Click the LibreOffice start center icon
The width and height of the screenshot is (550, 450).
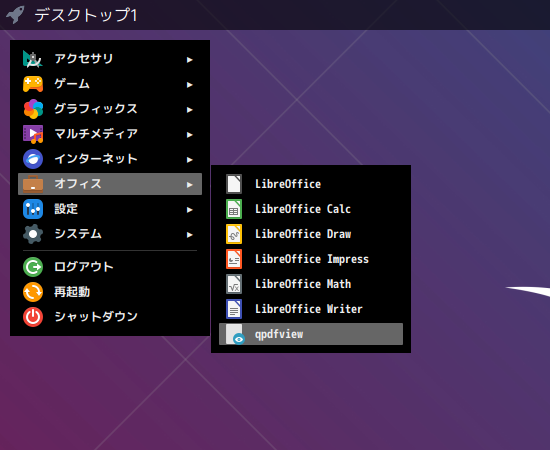click(x=234, y=184)
